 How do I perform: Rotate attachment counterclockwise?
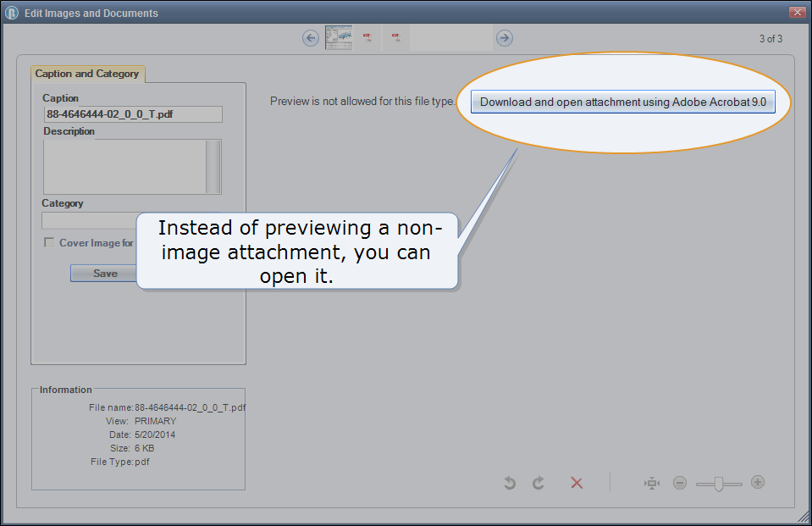pyautogui.click(x=510, y=483)
